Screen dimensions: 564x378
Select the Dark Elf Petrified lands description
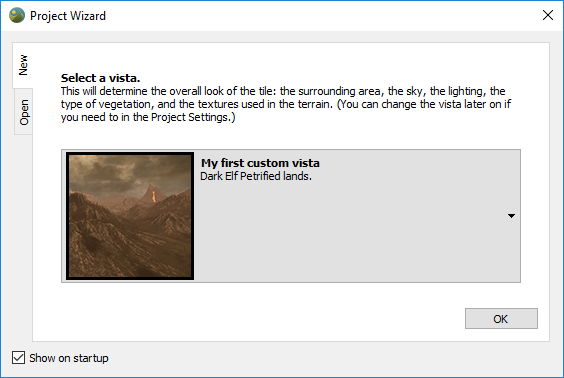(256, 176)
